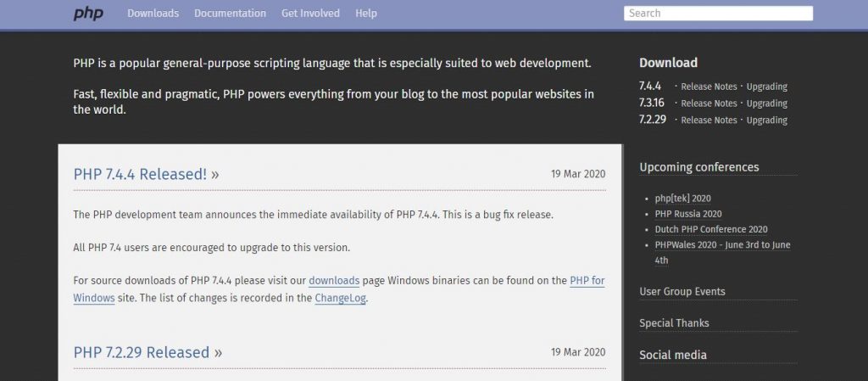Open the php[tek] 2020 conference
The image size is (868, 381).
682,199
